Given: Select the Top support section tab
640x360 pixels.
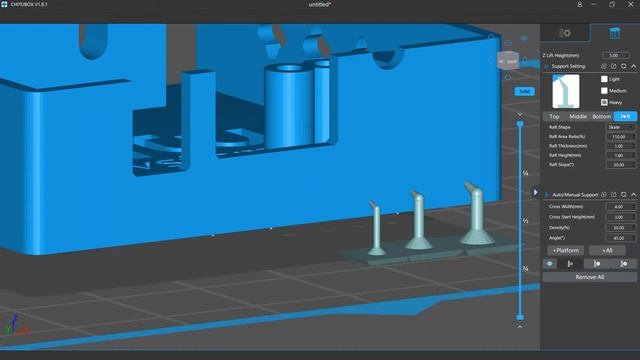Looking at the screenshot, I should pos(554,116).
